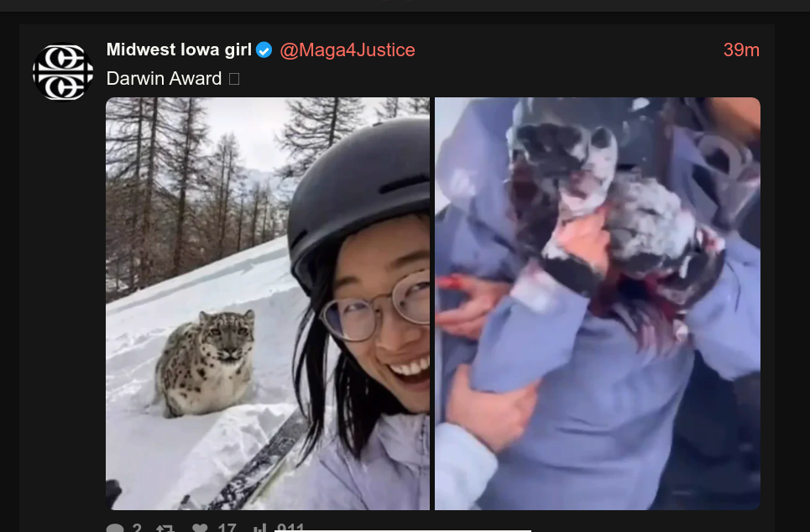Open the snow leopard selfie image
This screenshot has height=532, width=810.
coord(268,304)
